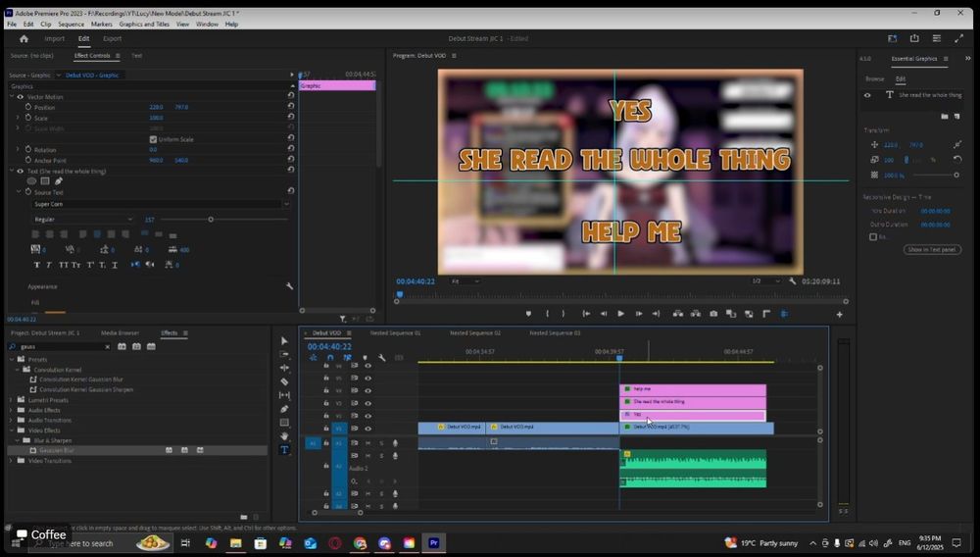
Task: Switch to the Nested Sequence 02 tab
Action: click(x=475, y=333)
